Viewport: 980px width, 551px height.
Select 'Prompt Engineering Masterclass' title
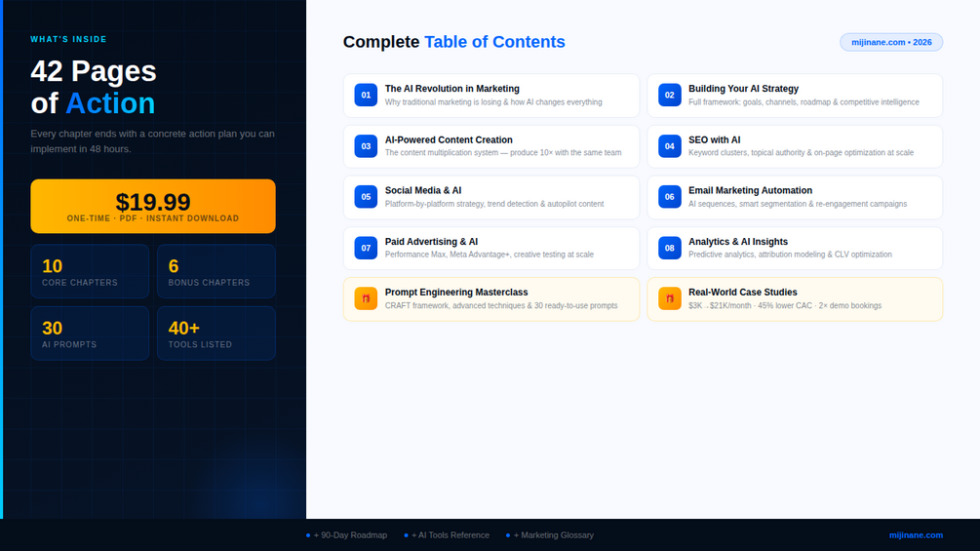(x=456, y=293)
